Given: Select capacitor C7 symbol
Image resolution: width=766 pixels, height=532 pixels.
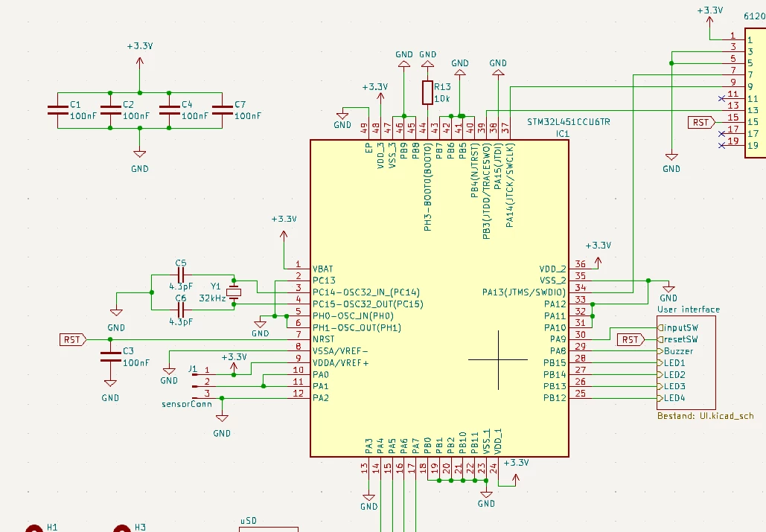Looking at the screenshot, I should (223, 110).
